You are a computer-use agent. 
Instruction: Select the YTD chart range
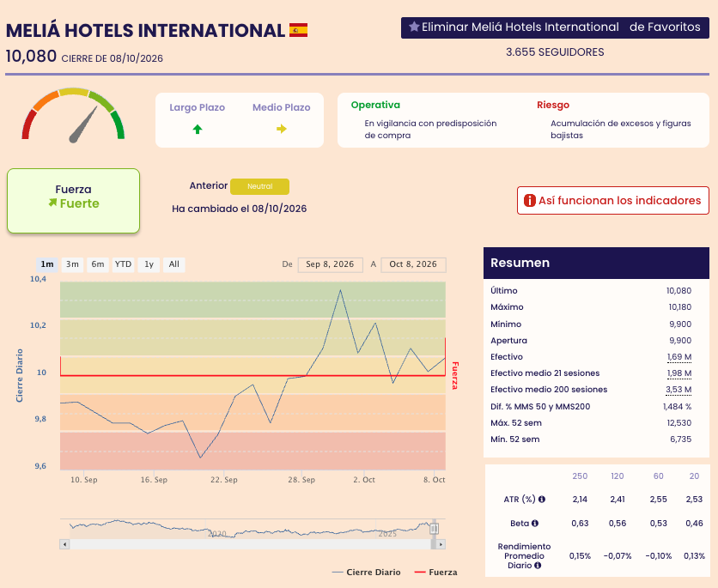pyautogui.click(x=123, y=264)
